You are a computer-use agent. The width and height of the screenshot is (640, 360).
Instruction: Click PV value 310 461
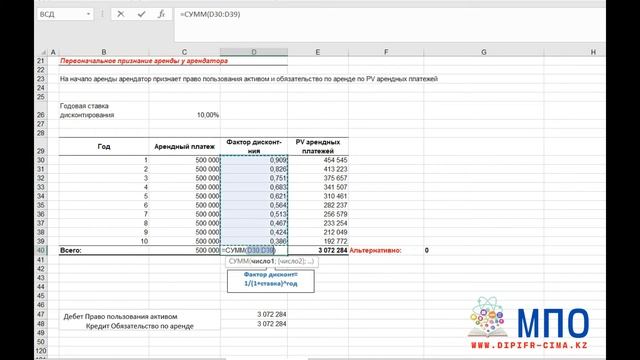pyautogui.click(x=318, y=196)
